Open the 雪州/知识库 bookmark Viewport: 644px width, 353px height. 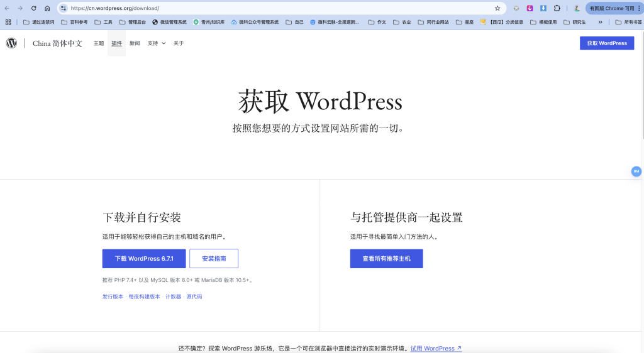click(x=209, y=22)
